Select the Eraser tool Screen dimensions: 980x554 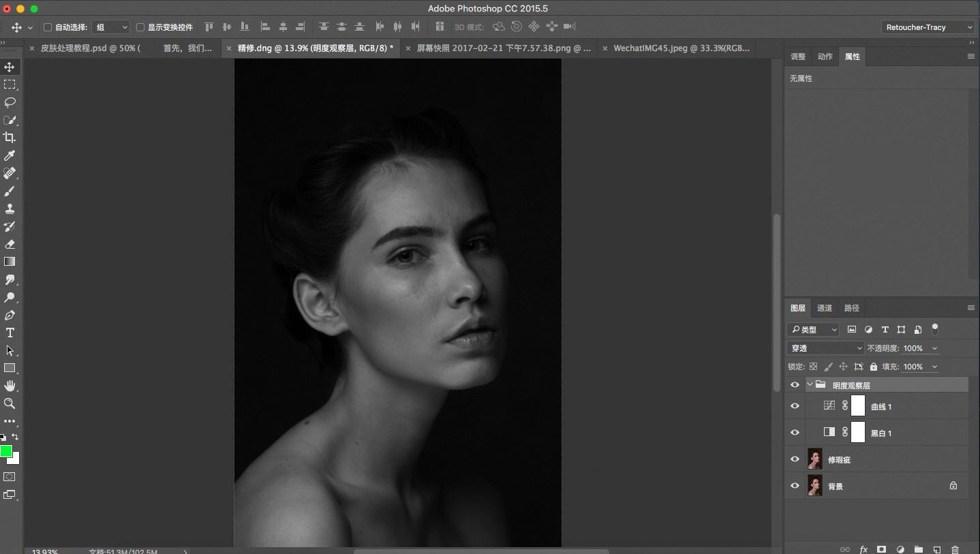(x=10, y=244)
